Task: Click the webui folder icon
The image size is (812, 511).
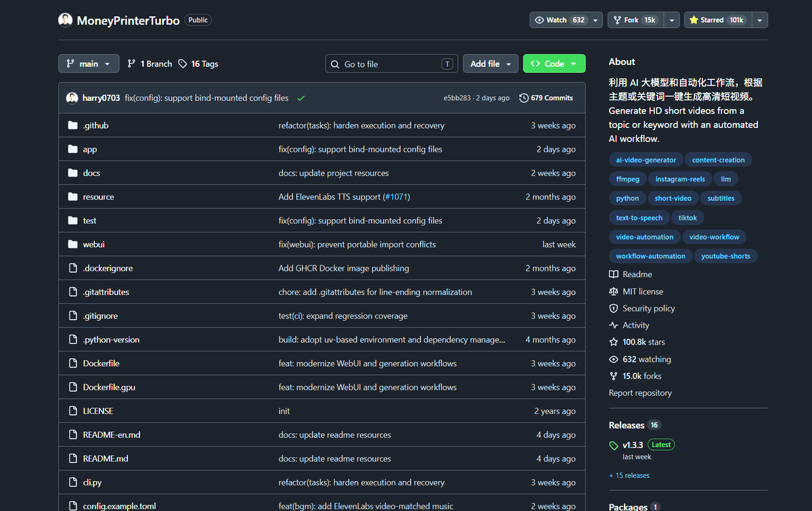Action: (x=73, y=244)
